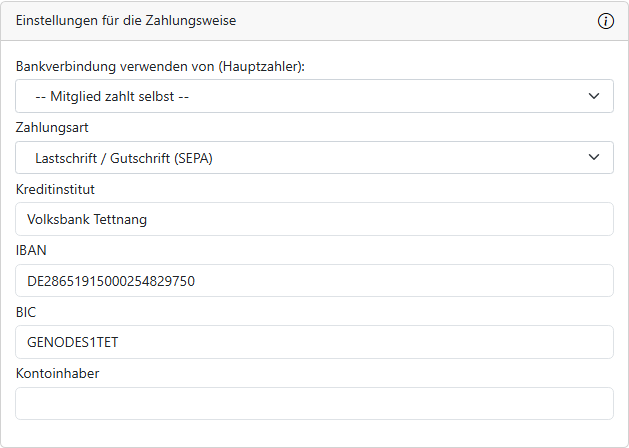This screenshot has height=448, width=629.
Task: Expand the Hauptzahler dropdown chevron
Action: pyautogui.click(x=594, y=96)
